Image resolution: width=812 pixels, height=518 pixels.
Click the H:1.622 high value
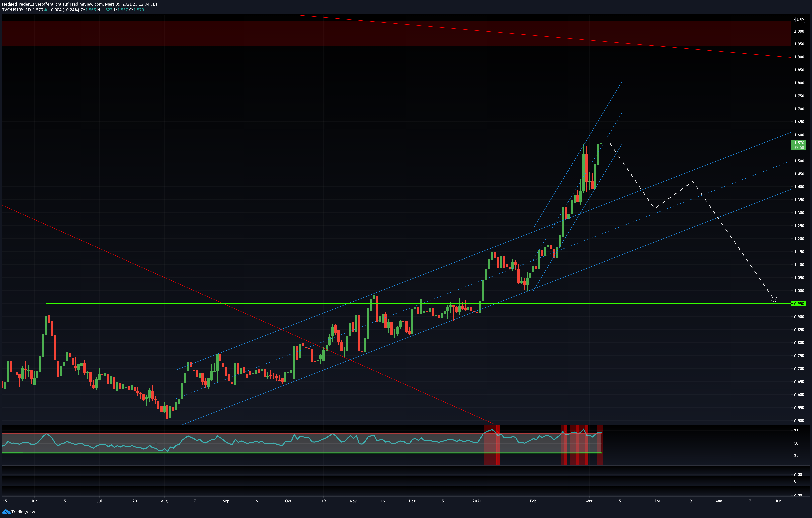pos(105,10)
